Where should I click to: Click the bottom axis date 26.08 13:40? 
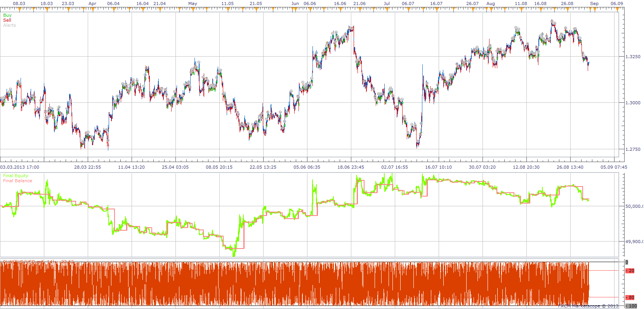point(570,167)
